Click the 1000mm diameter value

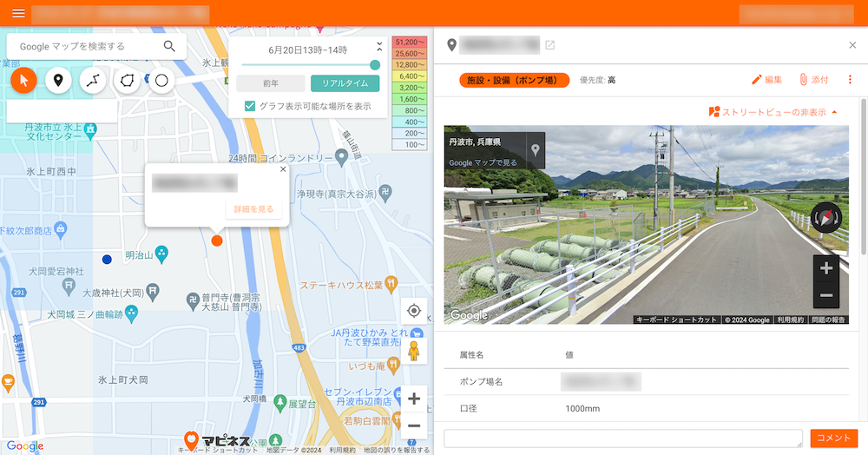[582, 408]
